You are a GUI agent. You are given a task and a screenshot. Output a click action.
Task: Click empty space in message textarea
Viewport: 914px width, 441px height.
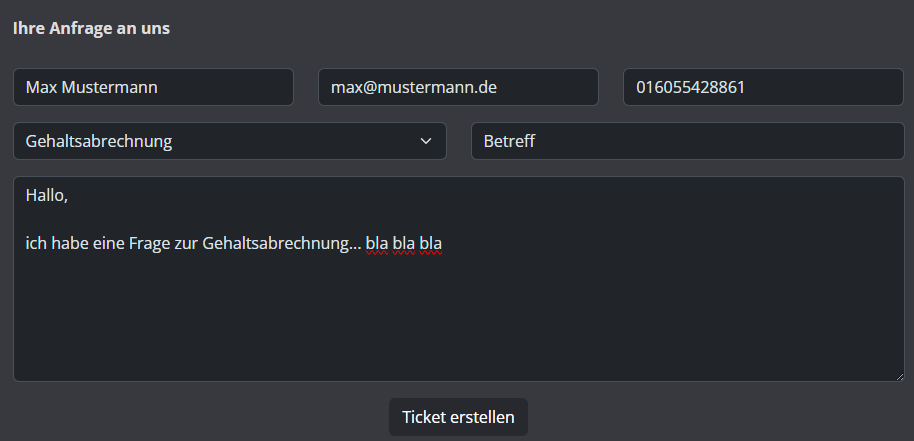pos(458,315)
